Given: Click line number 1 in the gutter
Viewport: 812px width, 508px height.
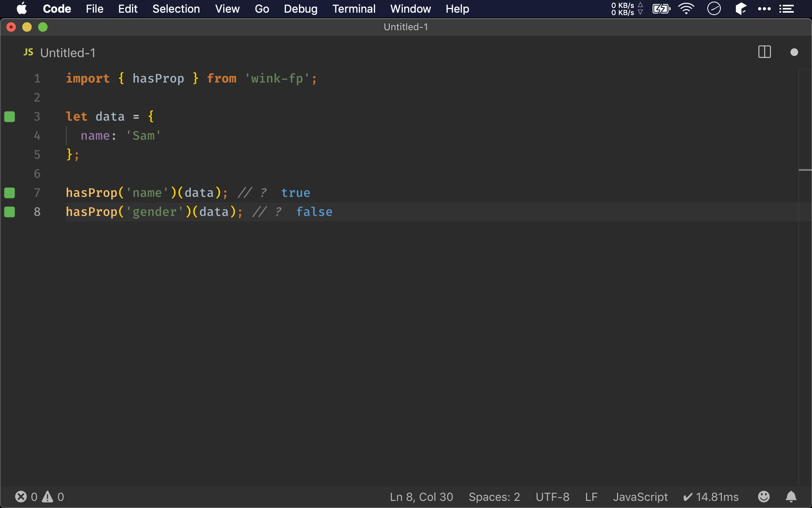Looking at the screenshot, I should tap(37, 79).
